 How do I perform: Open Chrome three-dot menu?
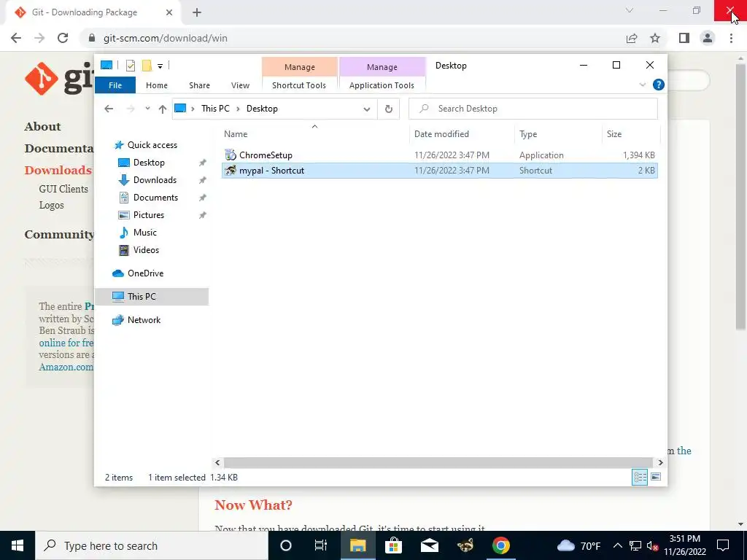(x=731, y=38)
